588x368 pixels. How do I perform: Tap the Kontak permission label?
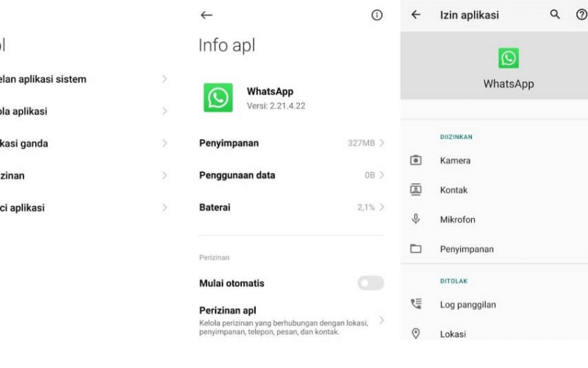point(453,190)
